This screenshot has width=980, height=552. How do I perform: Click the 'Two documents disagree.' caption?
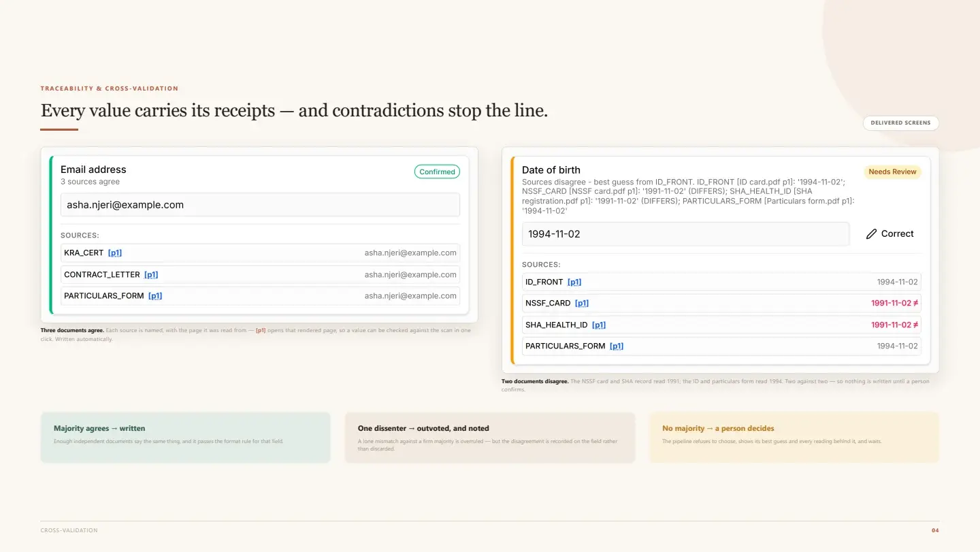(535, 381)
